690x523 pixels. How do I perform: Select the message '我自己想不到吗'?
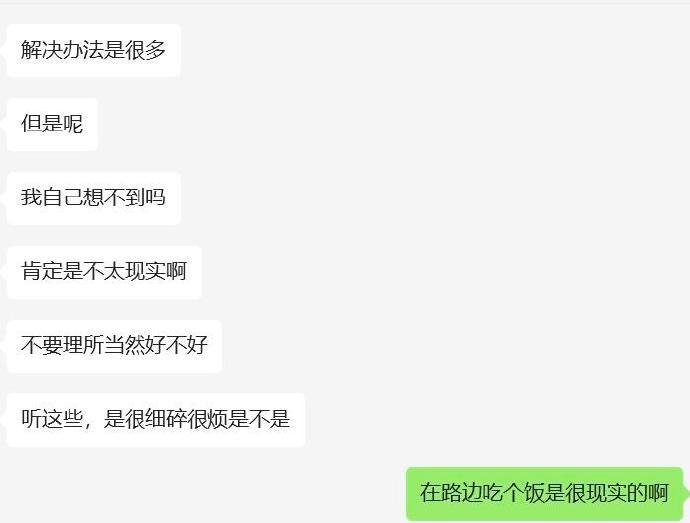94,198
